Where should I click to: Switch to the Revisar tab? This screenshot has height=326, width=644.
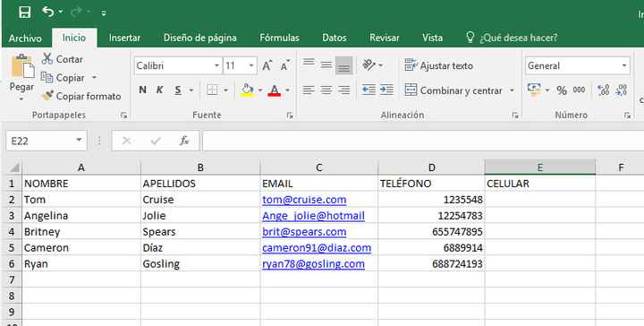coord(384,38)
